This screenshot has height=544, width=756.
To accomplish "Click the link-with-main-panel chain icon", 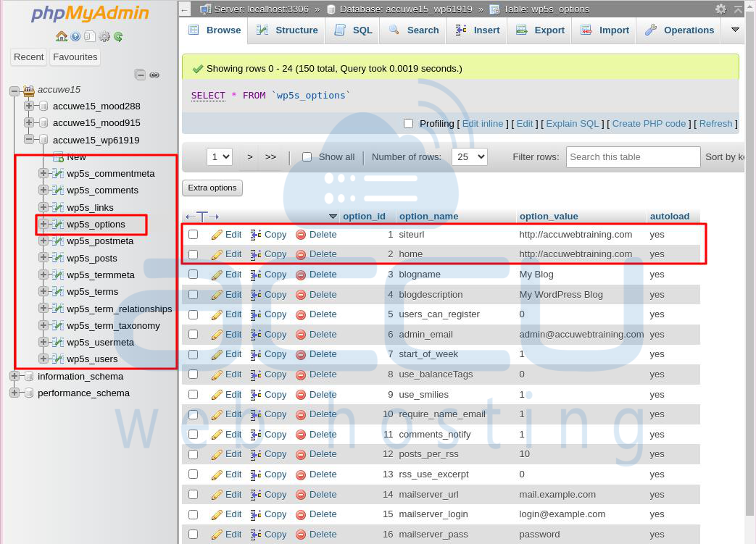I will [x=154, y=75].
